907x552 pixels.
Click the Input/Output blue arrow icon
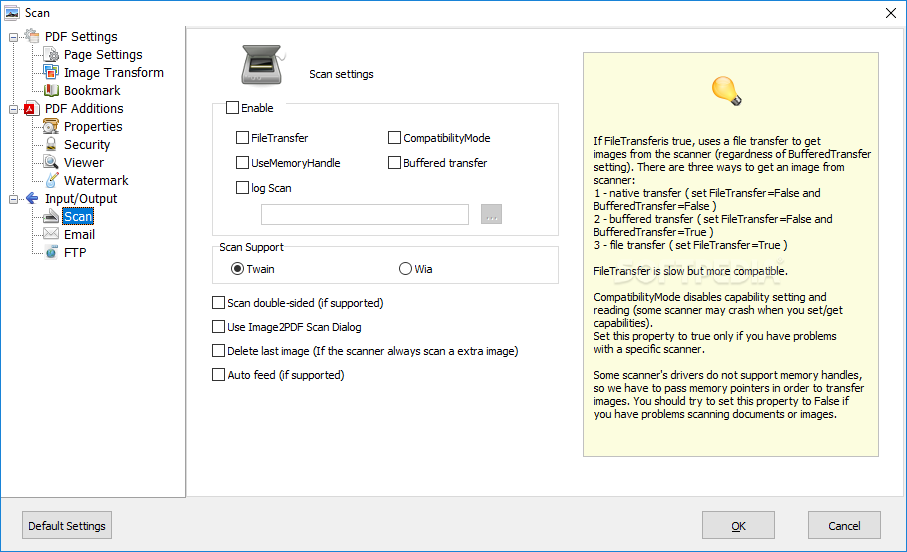[32, 198]
